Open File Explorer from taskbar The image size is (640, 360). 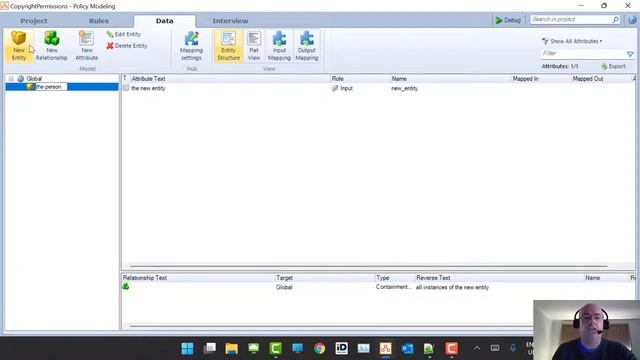231,349
